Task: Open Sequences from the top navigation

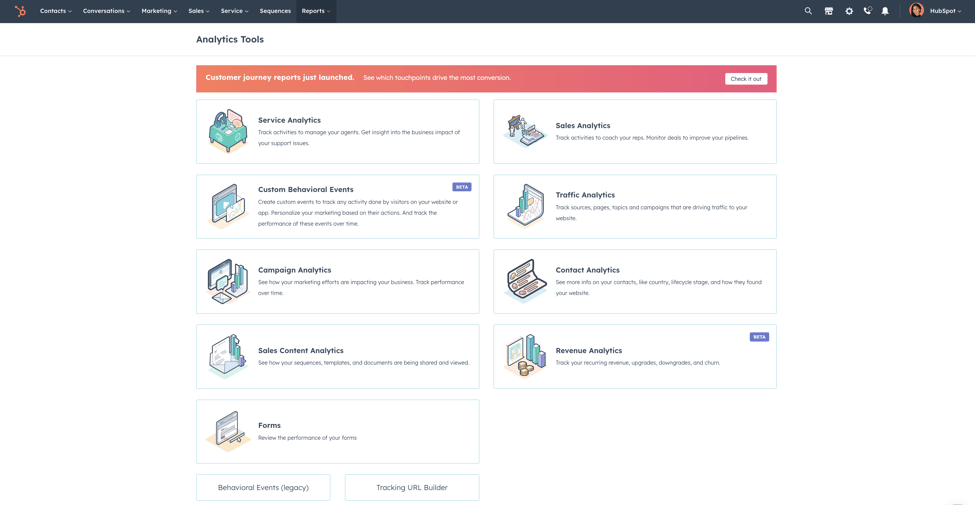Action: [x=275, y=11]
